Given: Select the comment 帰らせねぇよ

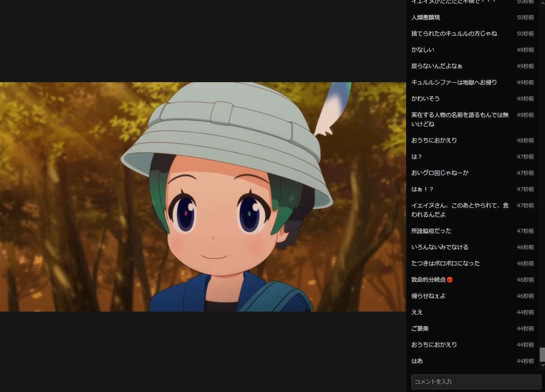Looking at the screenshot, I should [428, 296].
